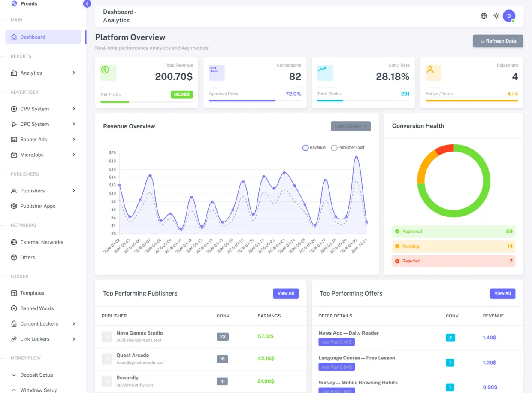Click the External Networks globe icon

pyautogui.click(x=14, y=242)
